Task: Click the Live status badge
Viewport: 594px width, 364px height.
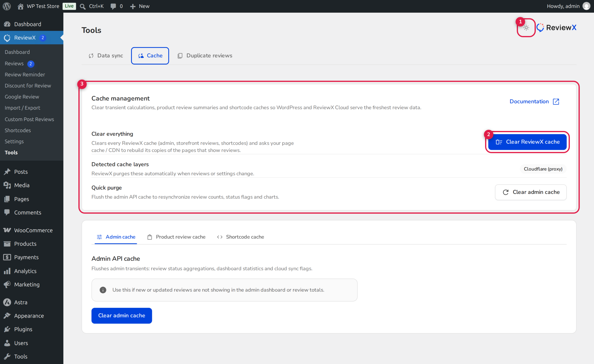Action: [69, 6]
